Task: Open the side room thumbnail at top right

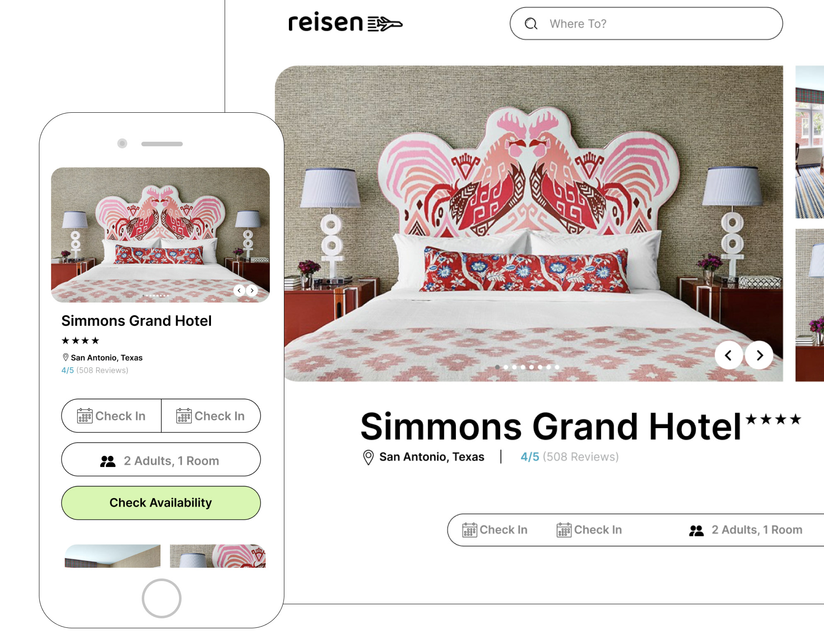Action: point(809,142)
